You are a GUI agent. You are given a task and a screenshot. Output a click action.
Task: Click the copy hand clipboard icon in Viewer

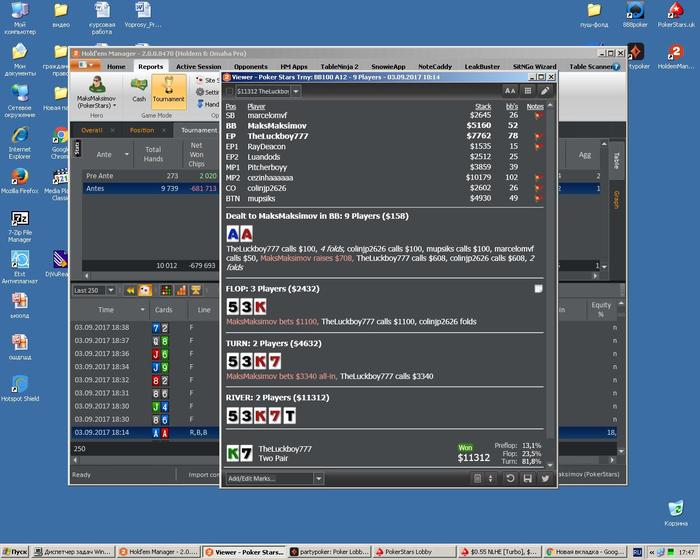click(477, 478)
